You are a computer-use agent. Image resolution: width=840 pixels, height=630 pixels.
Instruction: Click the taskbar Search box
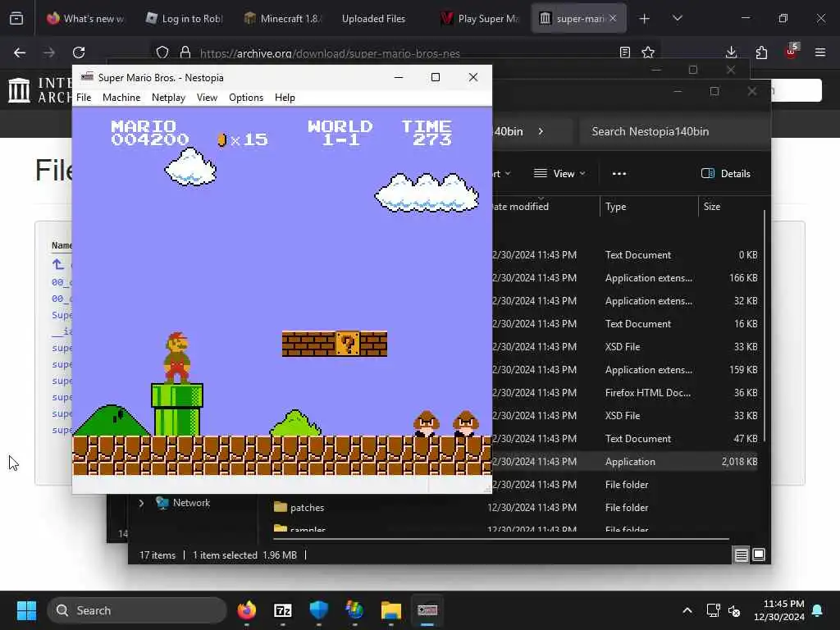(137, 610)
